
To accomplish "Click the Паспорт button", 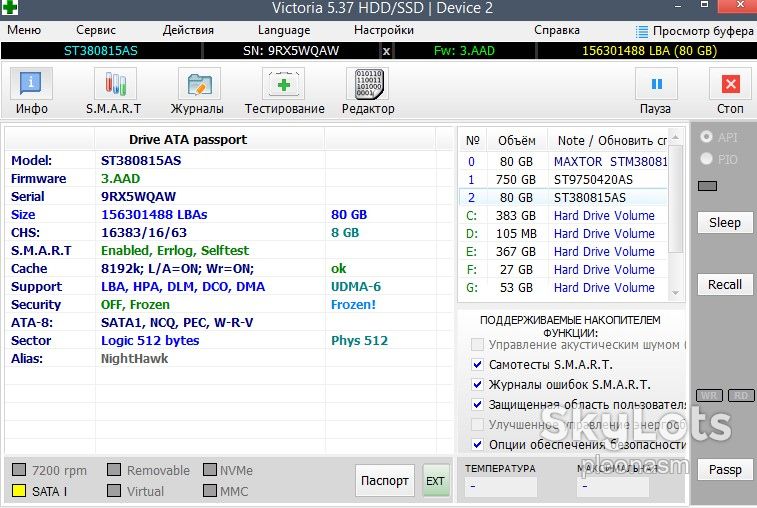I will click(385, 480).
